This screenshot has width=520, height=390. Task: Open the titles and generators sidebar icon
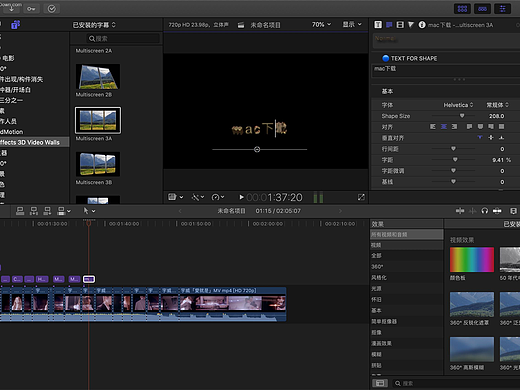coord(15,25)
